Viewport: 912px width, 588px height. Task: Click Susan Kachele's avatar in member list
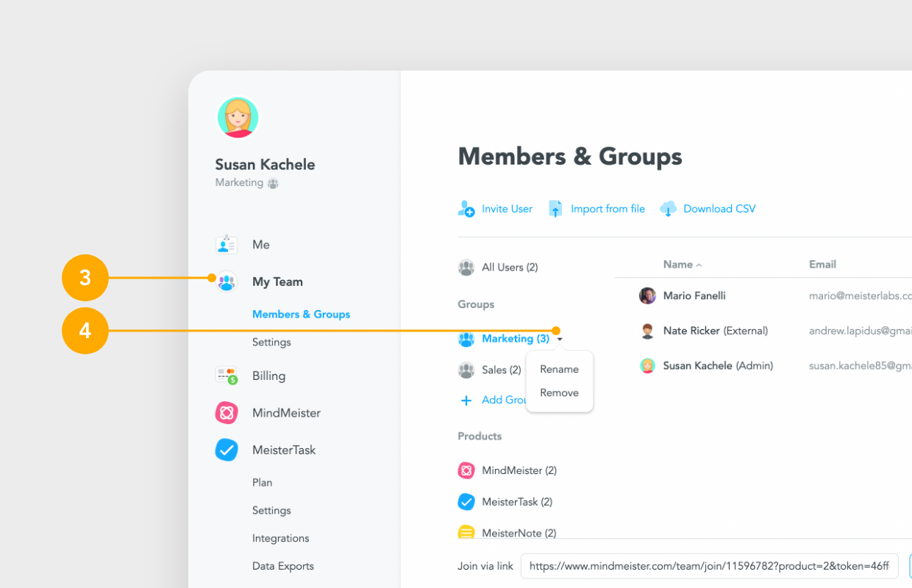point(647,365)
